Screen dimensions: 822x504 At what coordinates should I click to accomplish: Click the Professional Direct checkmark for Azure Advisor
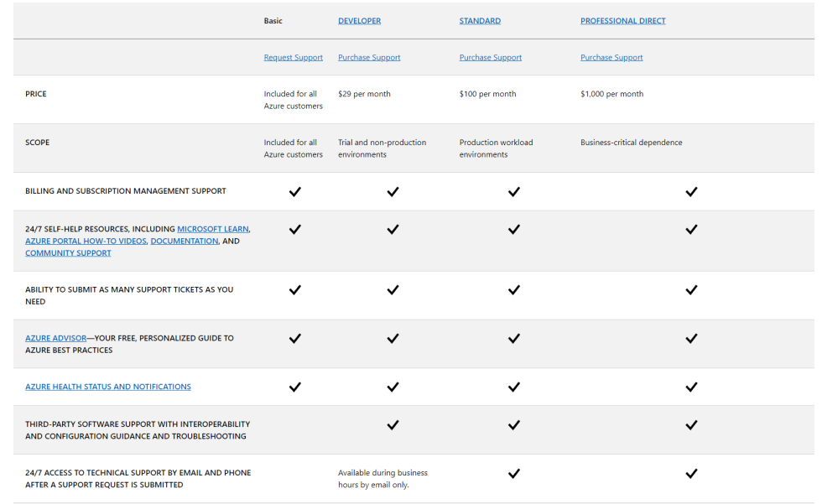click(691, 339)
